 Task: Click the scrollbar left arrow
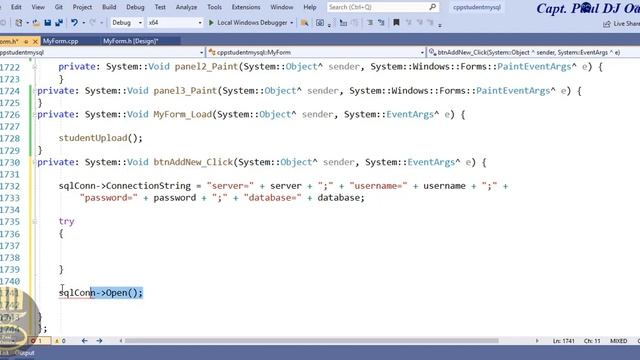[x=120, y=340]
